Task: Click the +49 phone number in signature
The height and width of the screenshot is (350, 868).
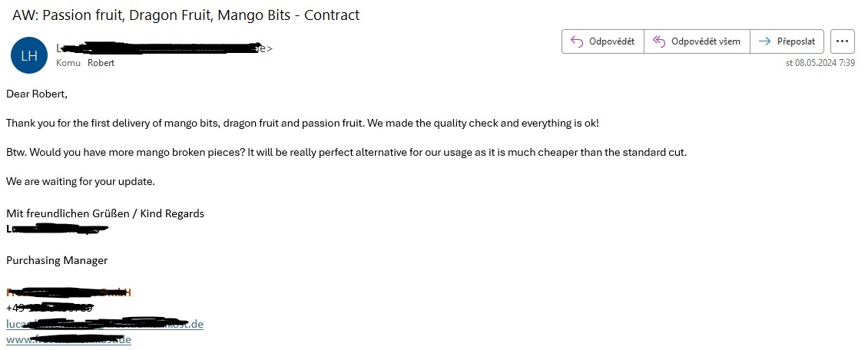Action: pos(50,308)
